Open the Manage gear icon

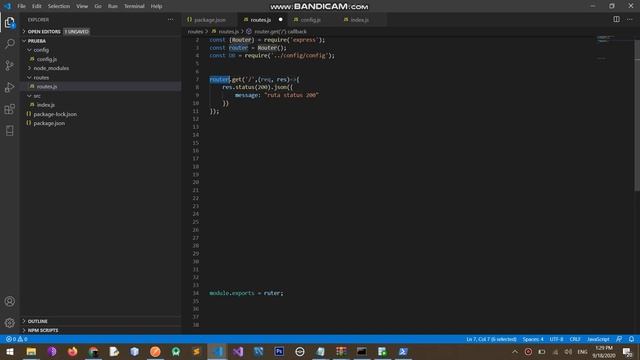(9, 323)
